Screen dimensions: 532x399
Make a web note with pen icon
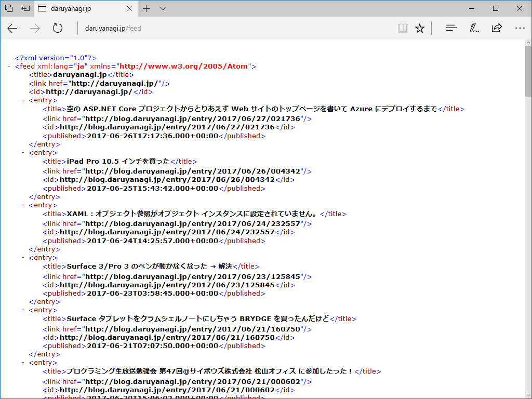(x=474, y=28)
